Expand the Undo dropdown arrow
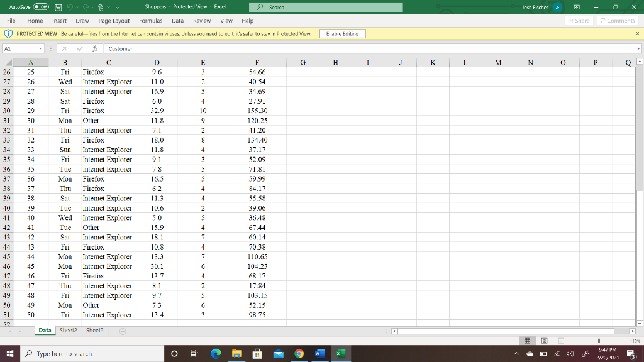The width and height of the screenshot is (644, 362). click(x=77, y=6)
